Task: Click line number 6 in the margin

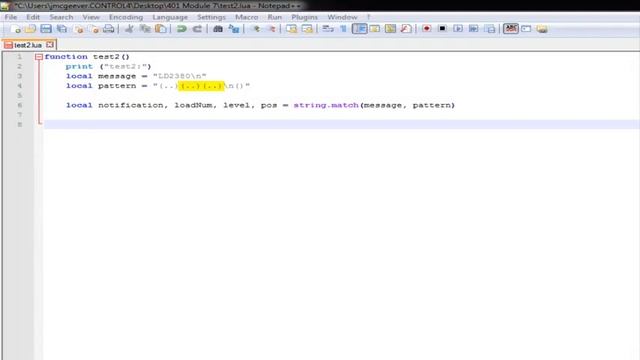Action: [20, 105]
